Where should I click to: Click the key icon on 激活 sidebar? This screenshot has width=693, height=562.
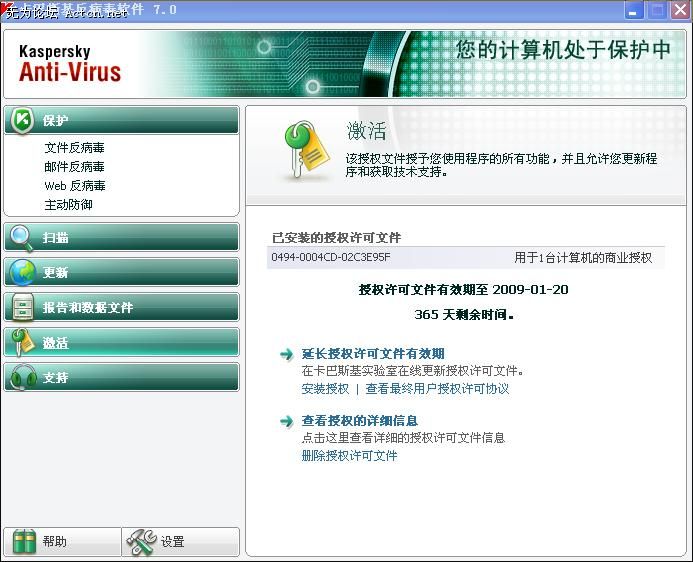[22, 342]
